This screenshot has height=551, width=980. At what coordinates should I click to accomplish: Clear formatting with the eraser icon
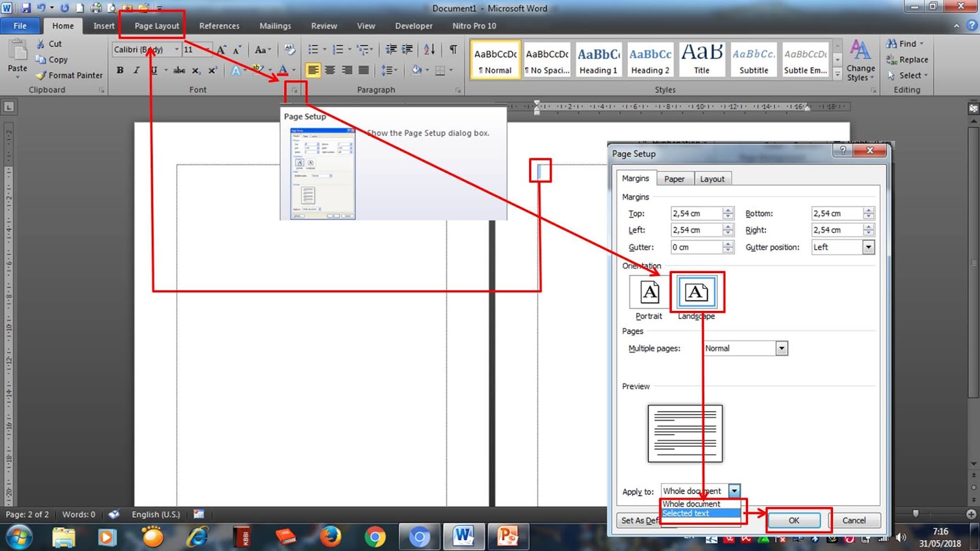(x=289, y=50)
